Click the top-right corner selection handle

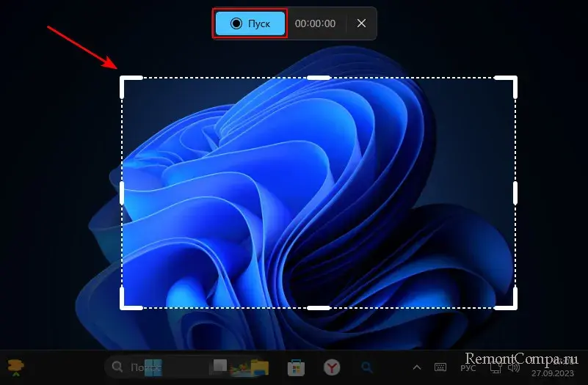[515, 78]
